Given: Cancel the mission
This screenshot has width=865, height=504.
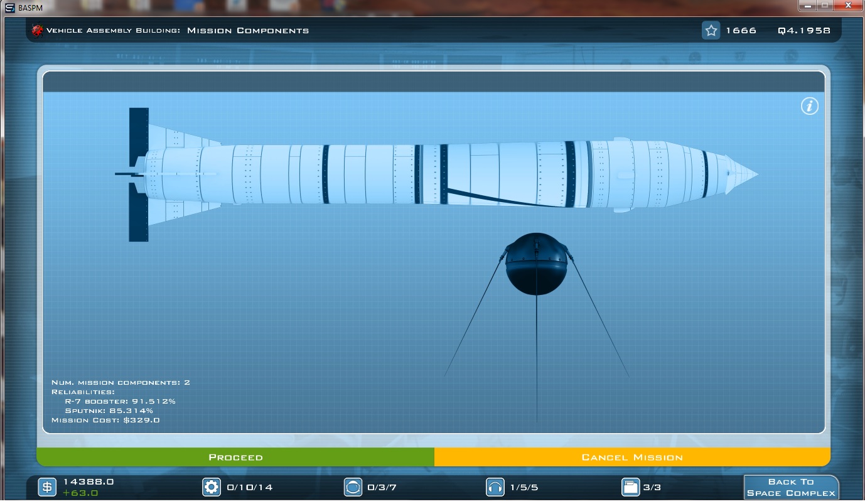Looking at the screenshot, I should tap(632, 457).
